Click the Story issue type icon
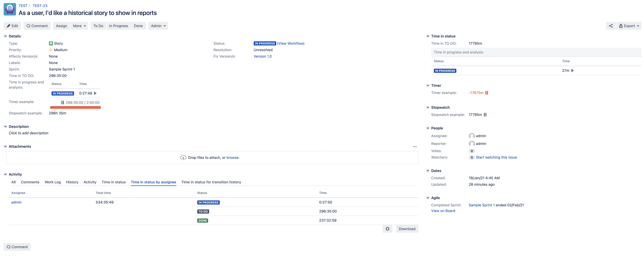The height and width of the screenshot is (266, 644). pyautogui.click(x=51, y=43)
